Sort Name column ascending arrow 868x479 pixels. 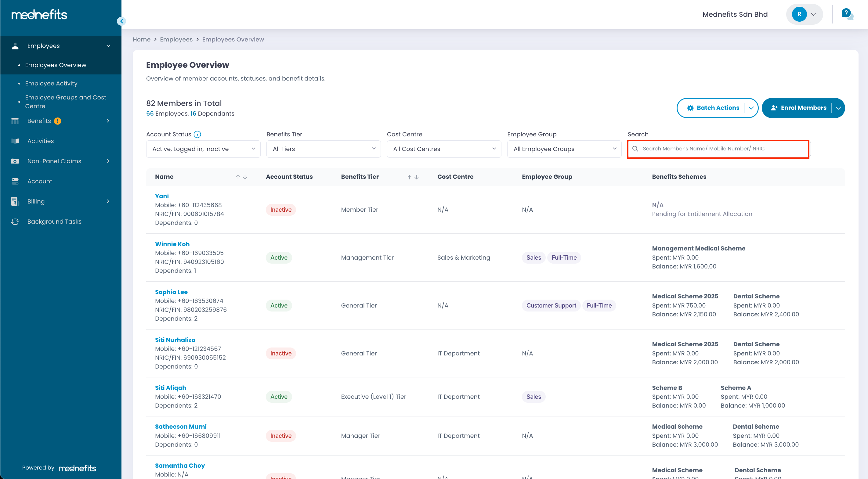pos(238,177)
